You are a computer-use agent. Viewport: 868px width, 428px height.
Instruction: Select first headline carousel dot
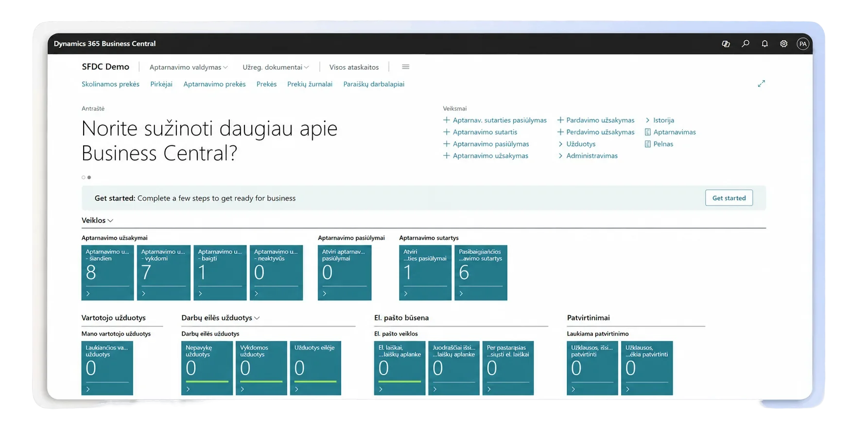click(84, 177)
